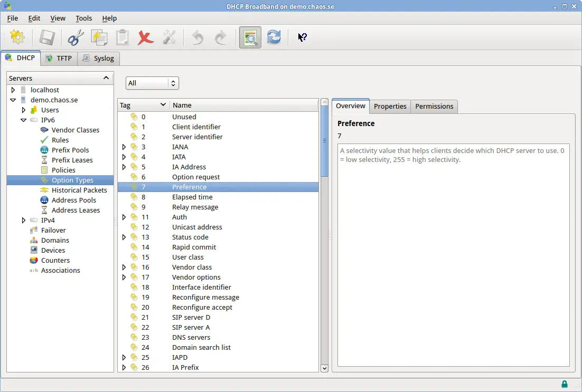Click the option list scroll down arrow
The image size is (582, 392).
[324, 368]
